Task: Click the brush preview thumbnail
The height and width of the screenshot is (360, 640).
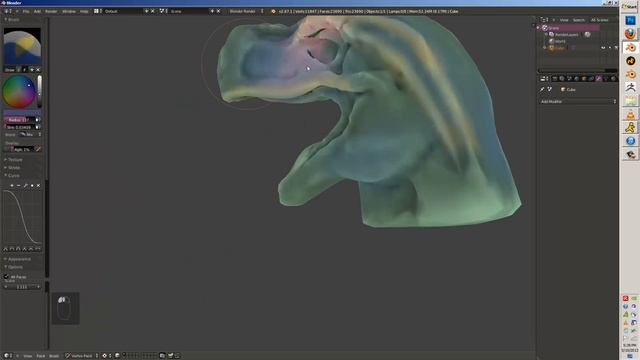Action: click(22, 46)
